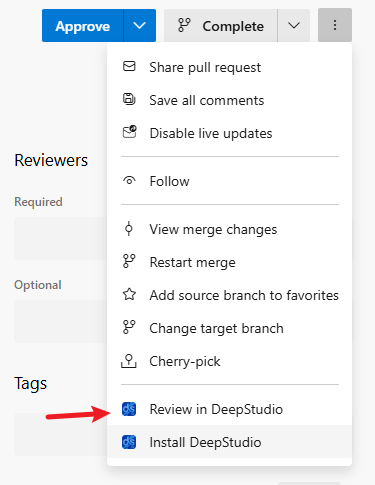Select Change target branch
375x485 pixels.
pyautogui.click(x=229, y=328)
